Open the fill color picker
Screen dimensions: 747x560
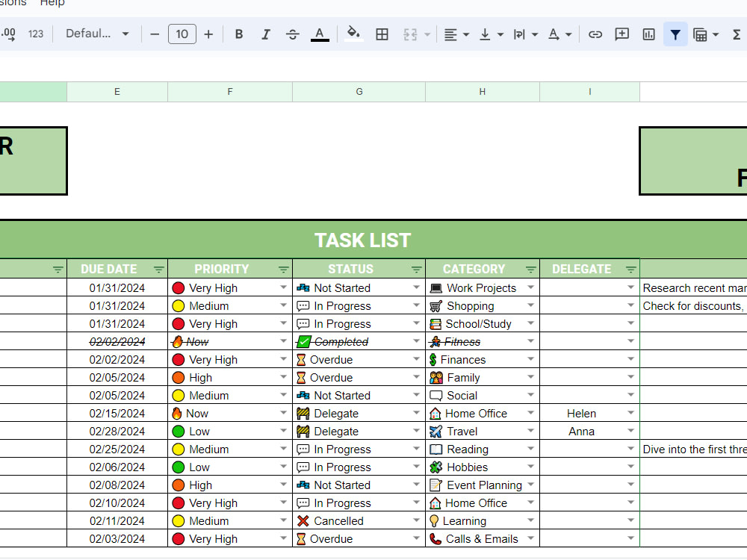(353, 34)
